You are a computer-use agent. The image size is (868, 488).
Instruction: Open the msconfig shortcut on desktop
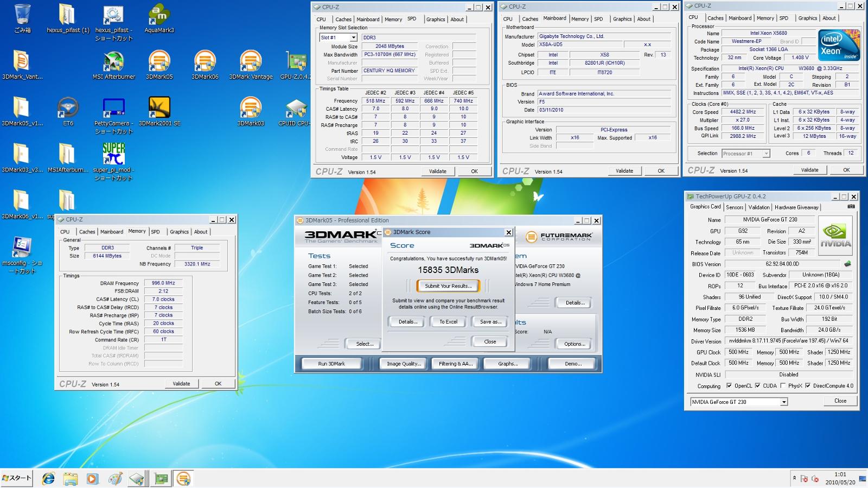pos(22,255)
